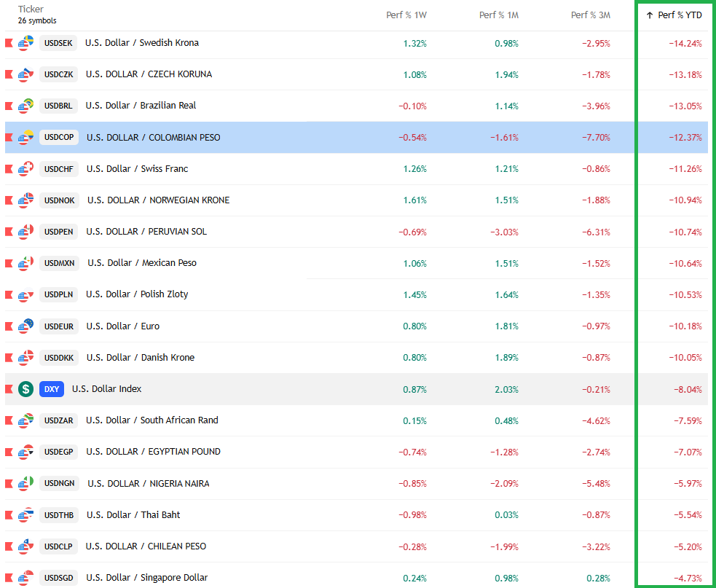This screenshot has height=588, width=716.
Task: Click the red flag icon for USDSEK
Action: tap(9, 43)
